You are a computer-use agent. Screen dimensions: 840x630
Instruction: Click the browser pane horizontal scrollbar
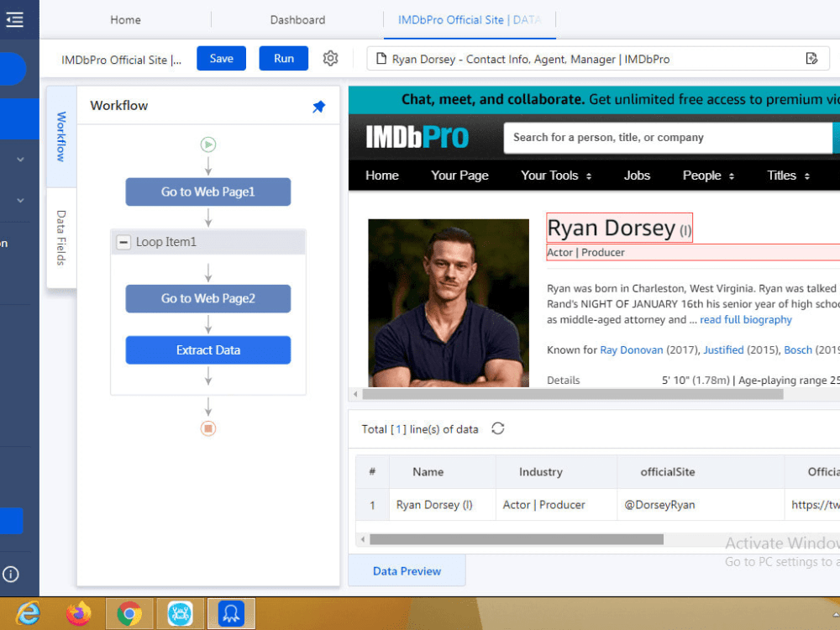(573, 394)
